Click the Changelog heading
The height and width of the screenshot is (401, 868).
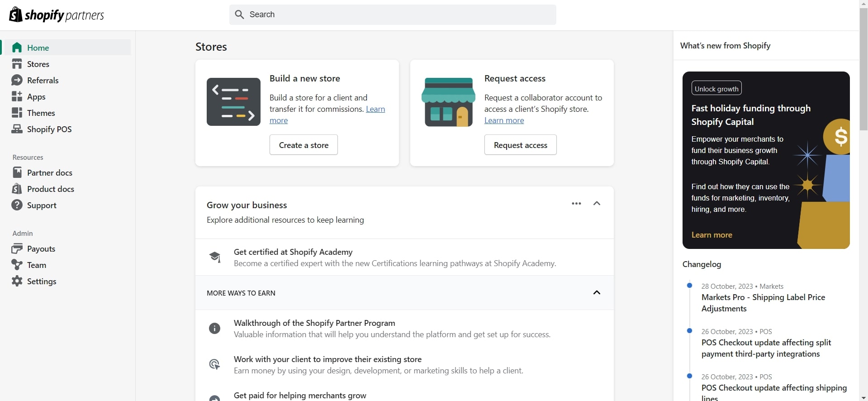[702, 264]
